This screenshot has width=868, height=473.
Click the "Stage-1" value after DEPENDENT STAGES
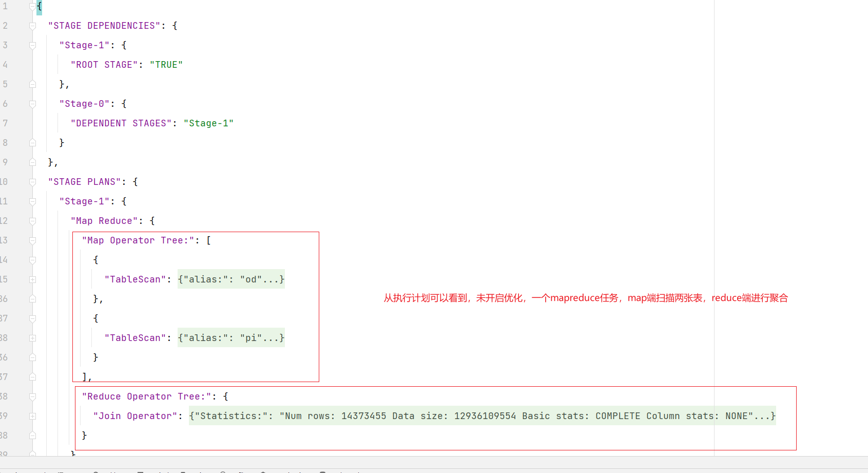(x=208, y=123)
